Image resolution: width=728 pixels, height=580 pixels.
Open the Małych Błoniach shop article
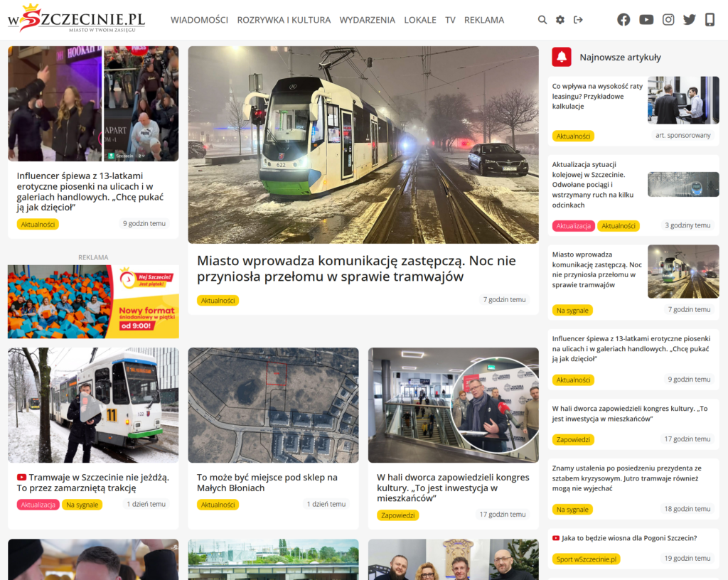(267, 482)
